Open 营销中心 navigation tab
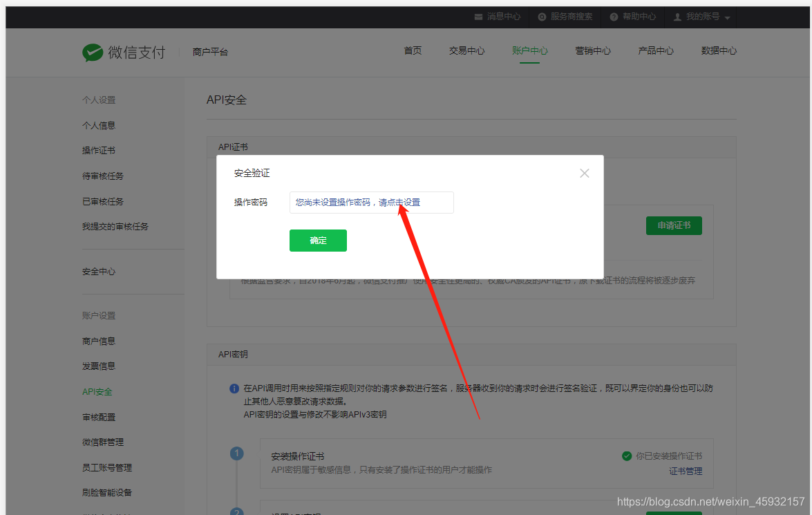Viewport: 812px width, 515px height. click(593, 50)
